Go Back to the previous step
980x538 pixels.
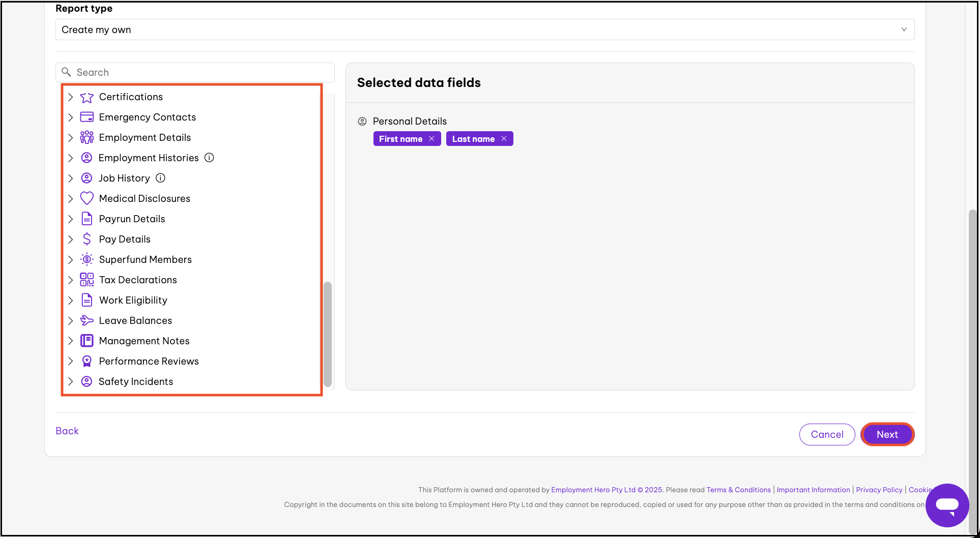(67, 431)
